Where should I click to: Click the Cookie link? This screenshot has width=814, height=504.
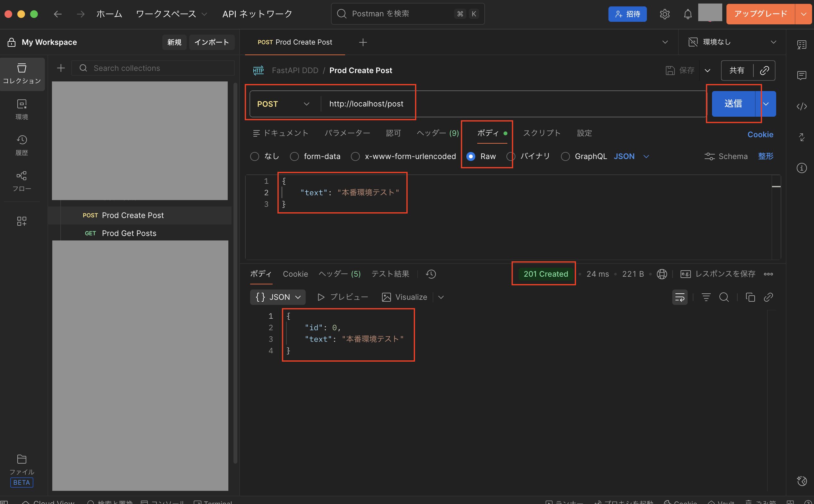point(760,134)
